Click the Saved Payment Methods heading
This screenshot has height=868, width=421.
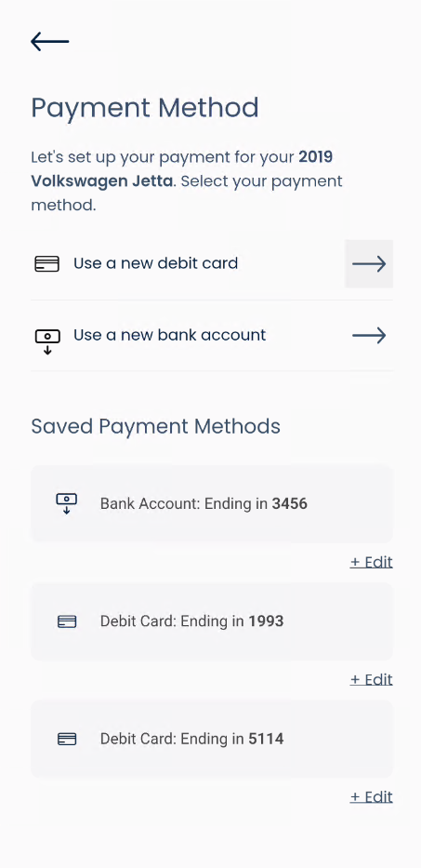pyautogui.click(x=155, y=426)
